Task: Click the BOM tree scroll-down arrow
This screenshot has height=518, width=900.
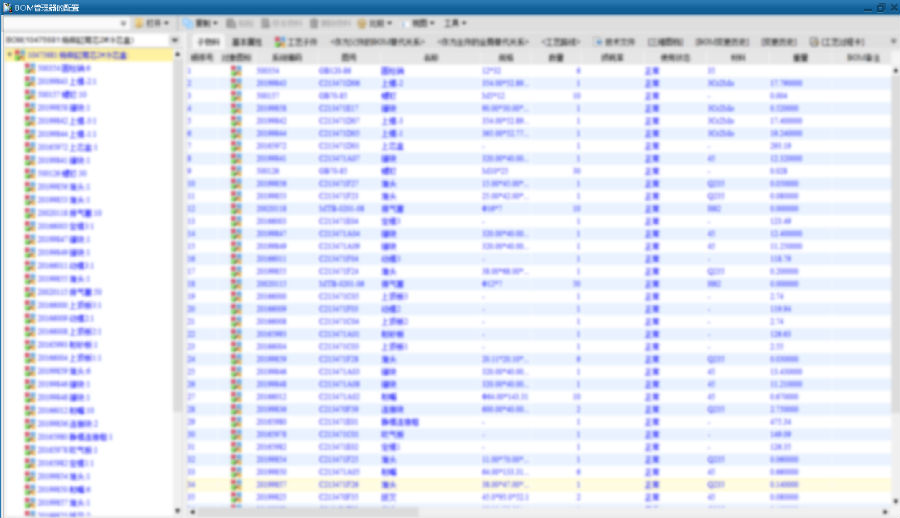Action: click(x=177, y=511)
